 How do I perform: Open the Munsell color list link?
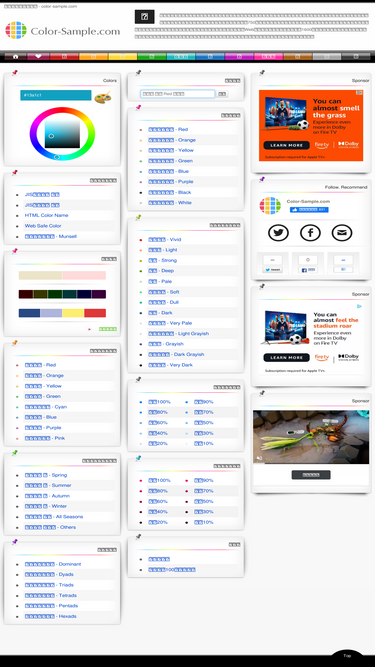(51, 236)
